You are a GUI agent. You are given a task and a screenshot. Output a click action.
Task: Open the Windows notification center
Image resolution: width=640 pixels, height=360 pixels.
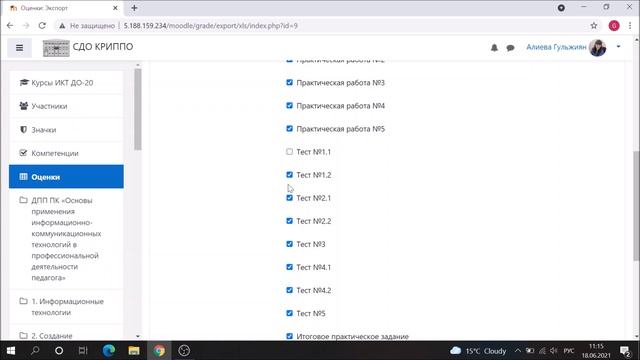pos(625,351)
